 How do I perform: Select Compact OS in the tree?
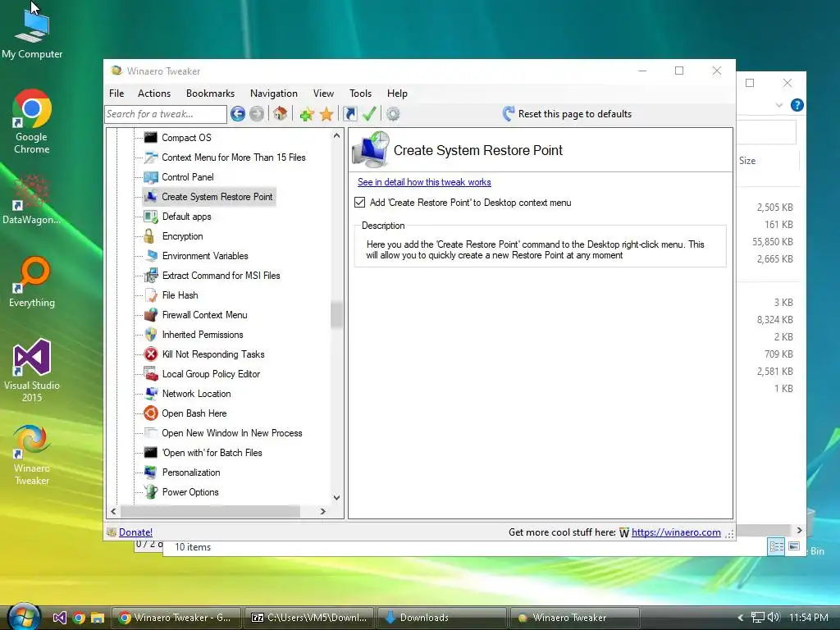pos(186,138)
